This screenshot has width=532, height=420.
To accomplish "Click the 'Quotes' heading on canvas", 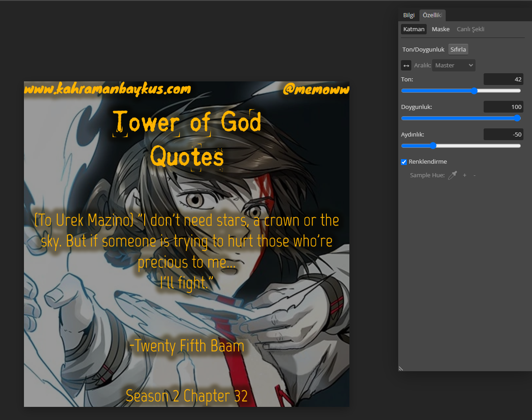I will point(187,157).
